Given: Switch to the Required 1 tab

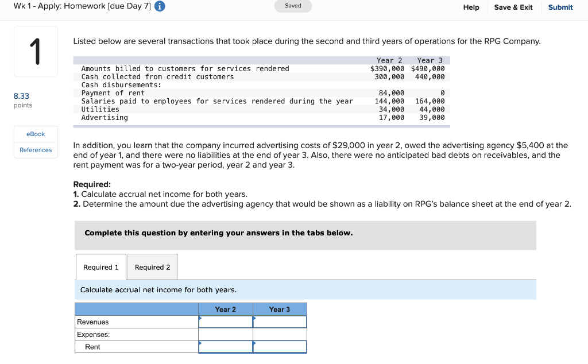Looking at the screenshot, I should click(101, 268).
